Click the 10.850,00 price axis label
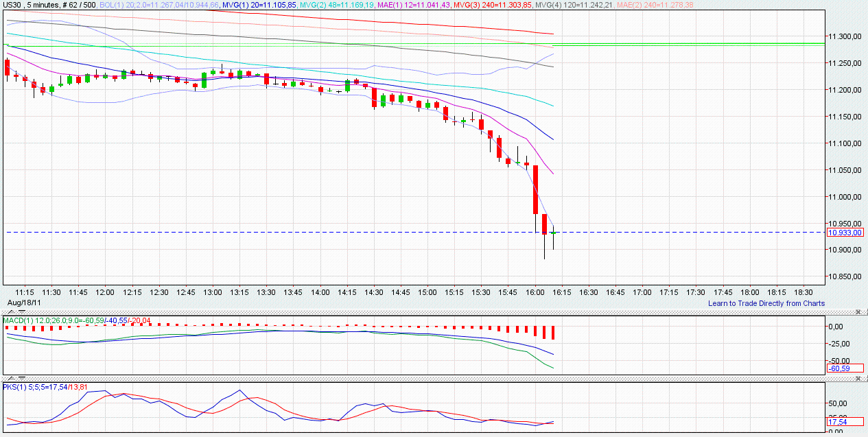 pyautogui.click(x=845, y=277)
